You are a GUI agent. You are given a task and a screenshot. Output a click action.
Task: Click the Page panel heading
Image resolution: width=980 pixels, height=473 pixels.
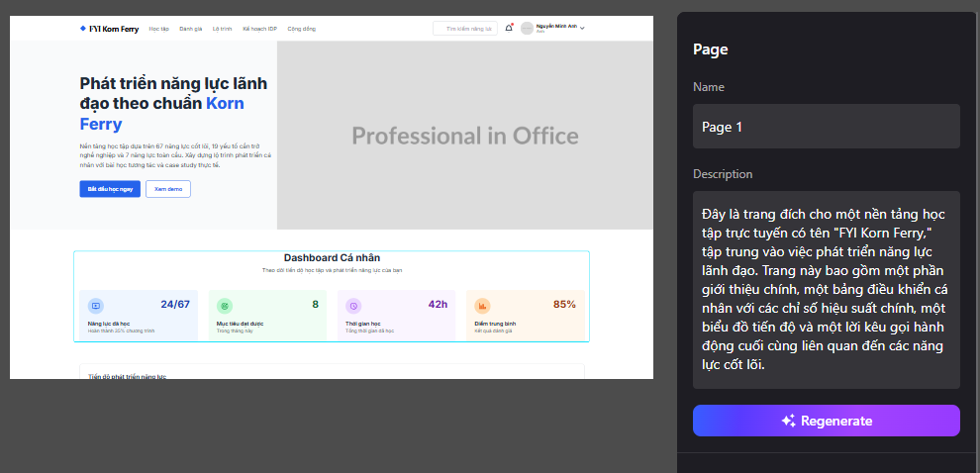point(710,49)
